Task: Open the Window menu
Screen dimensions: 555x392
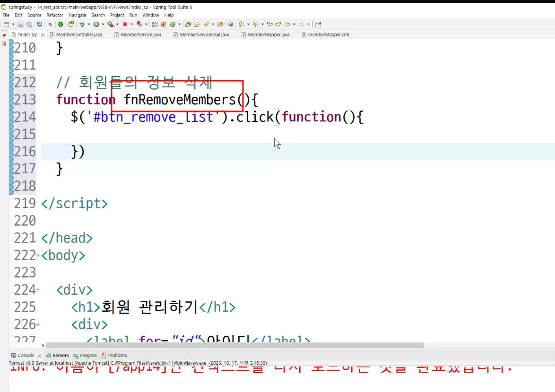Action: [151, 15]
